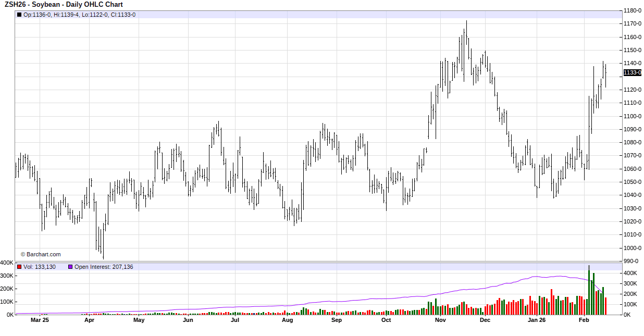Click the Jul month axis label
Screen dimensions: 644x336
tap(235, 320)
